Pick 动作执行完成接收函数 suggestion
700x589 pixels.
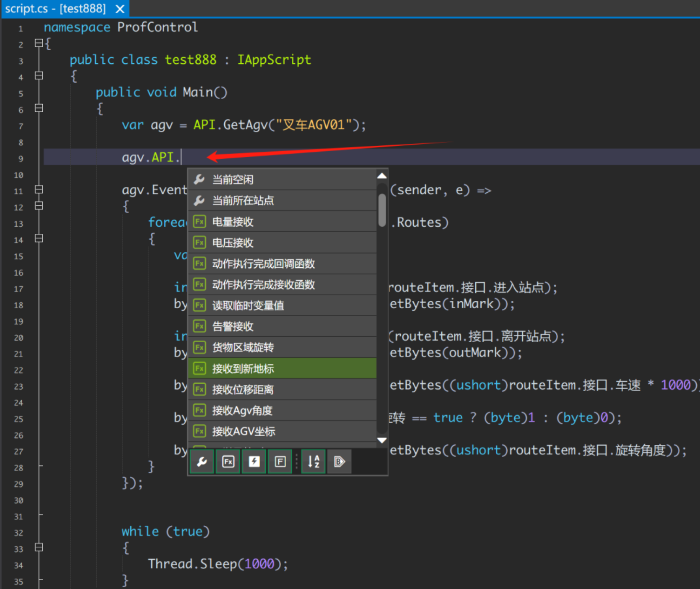[x=283, y=284]
